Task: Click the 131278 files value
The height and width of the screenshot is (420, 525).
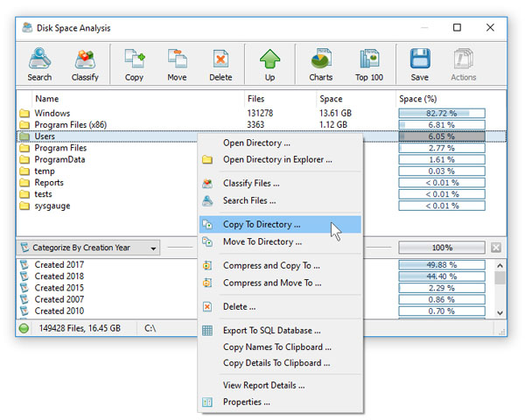Action: pos(260,113)
